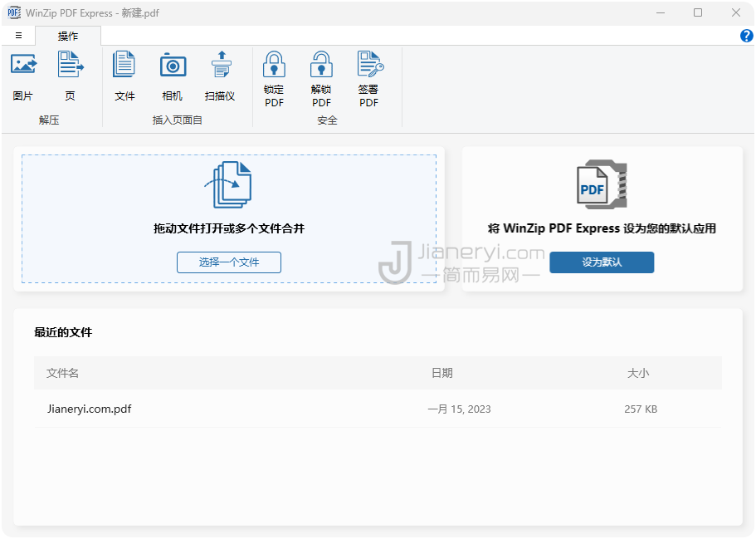The image size is (756, 539).
Task: Click the 设为默认 button
Action: pos(602,262)
